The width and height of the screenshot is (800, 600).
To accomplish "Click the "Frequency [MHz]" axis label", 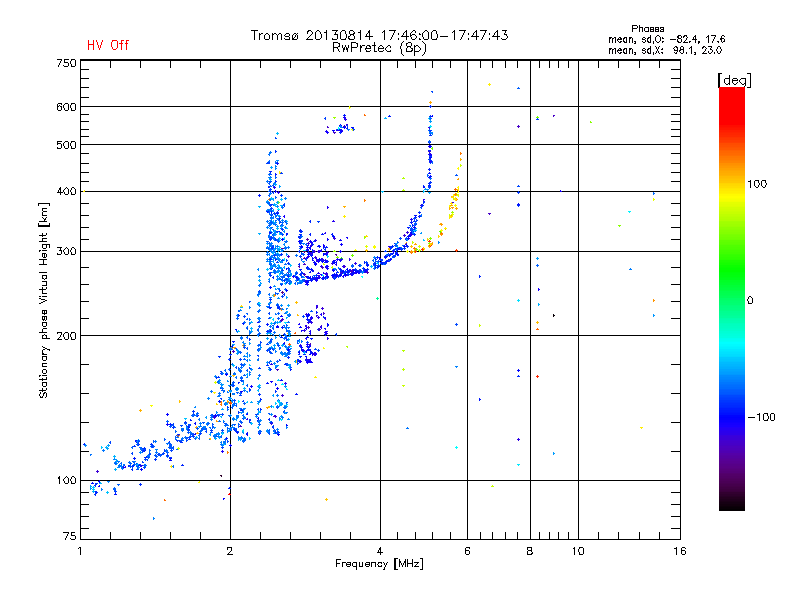I will 380,564.
